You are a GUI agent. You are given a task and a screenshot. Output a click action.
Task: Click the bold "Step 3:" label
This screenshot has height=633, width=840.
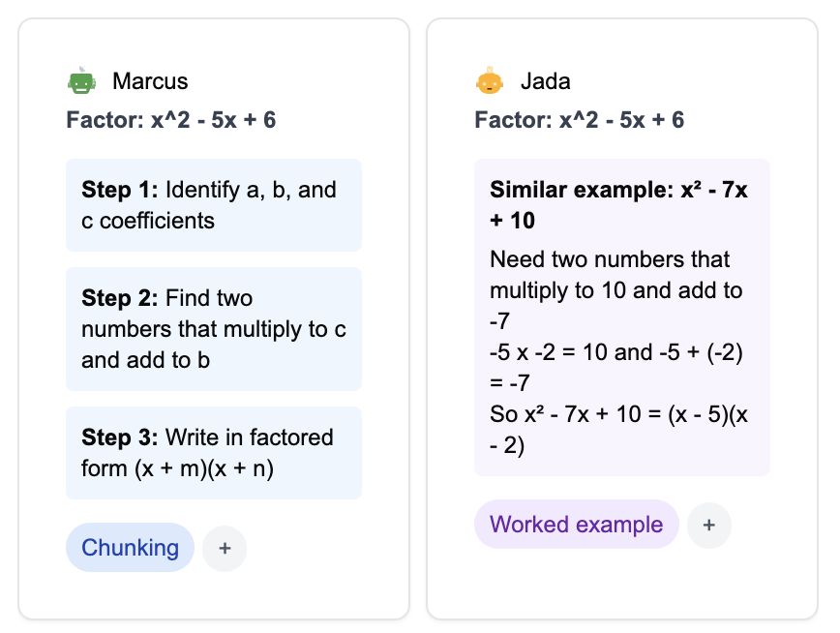(x=120, y=437)
